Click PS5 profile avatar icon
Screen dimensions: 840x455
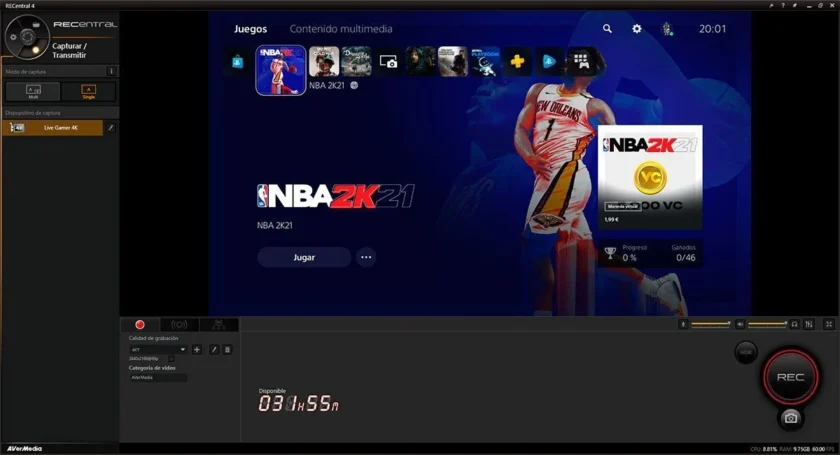tap(667, 29)
